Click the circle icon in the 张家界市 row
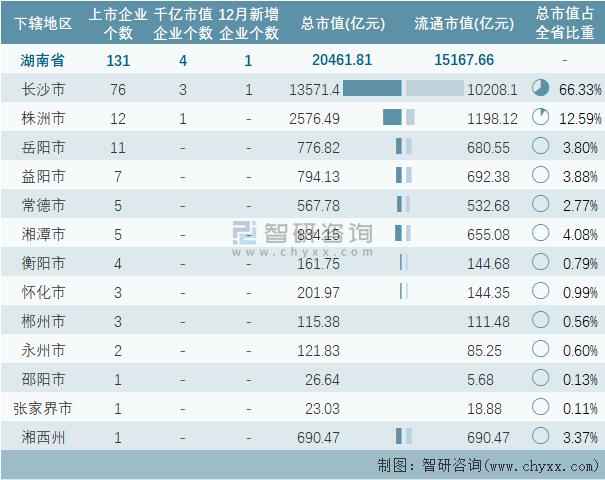 (x=541, y=408)
